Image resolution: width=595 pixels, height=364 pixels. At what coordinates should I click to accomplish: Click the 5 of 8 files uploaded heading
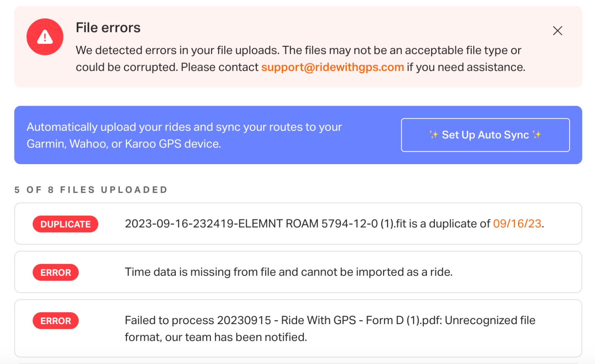91,190
